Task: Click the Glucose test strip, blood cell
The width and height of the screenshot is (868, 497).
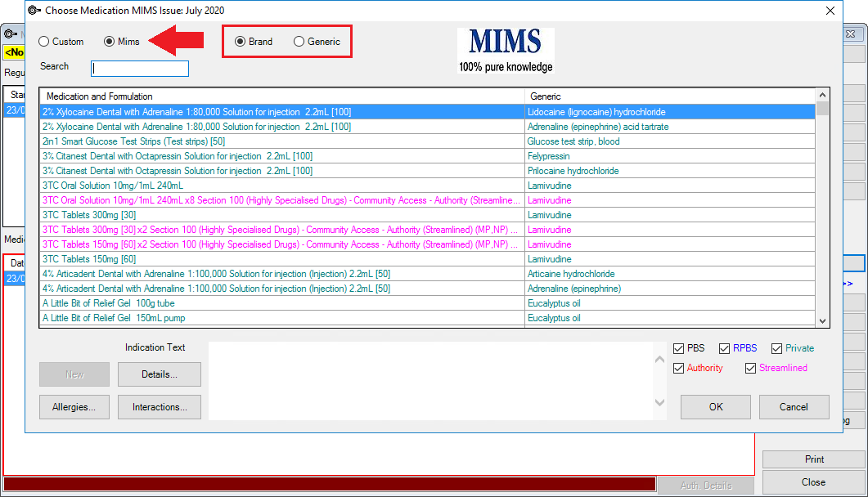Action: click(x=670, y=141)
